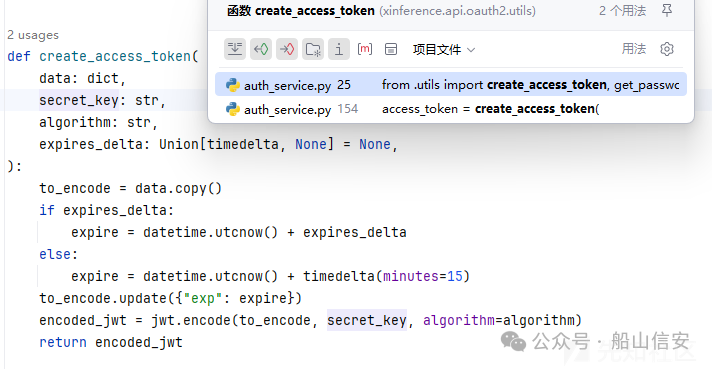The image size is (712, 369).
Task: Click 'algorithm=algorithm' keyword argument
Action: [499, 320]
